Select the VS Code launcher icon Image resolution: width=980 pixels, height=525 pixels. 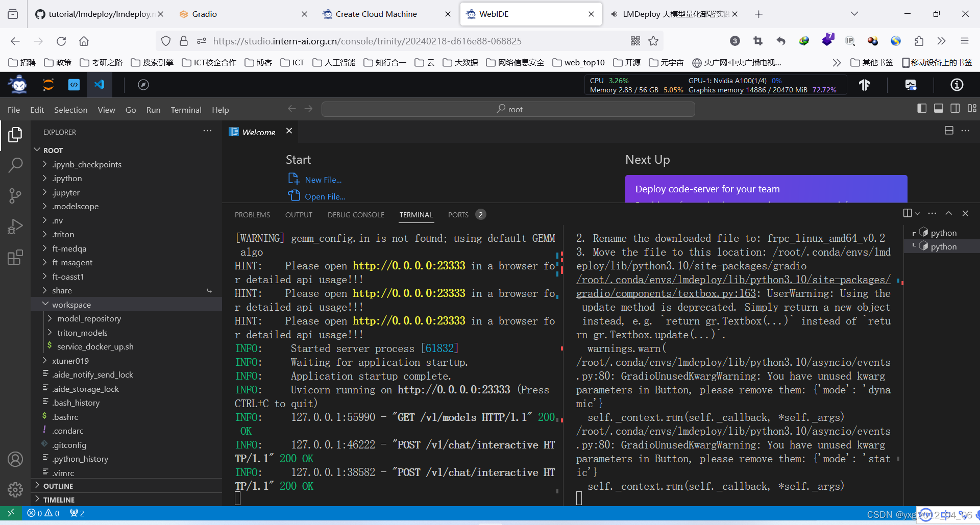point(100,85)
